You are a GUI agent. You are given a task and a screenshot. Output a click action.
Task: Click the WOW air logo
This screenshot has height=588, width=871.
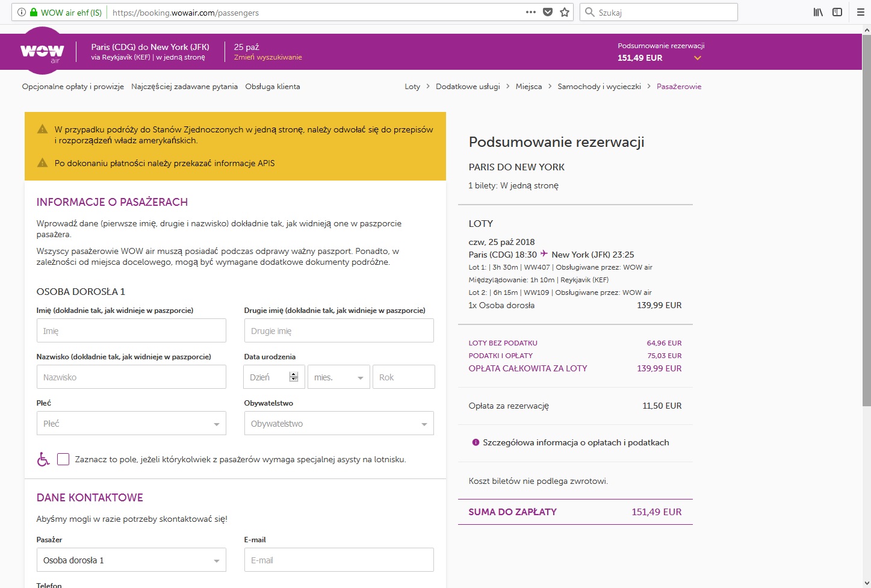[x=42, y=52]
